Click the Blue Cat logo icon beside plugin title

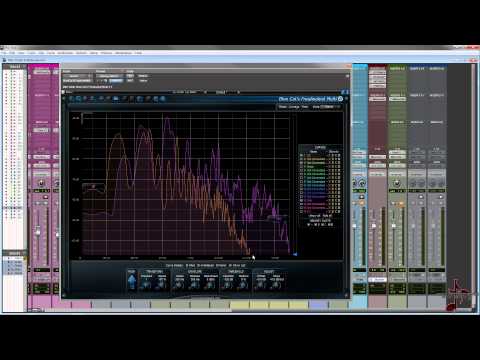pos(340,99)
